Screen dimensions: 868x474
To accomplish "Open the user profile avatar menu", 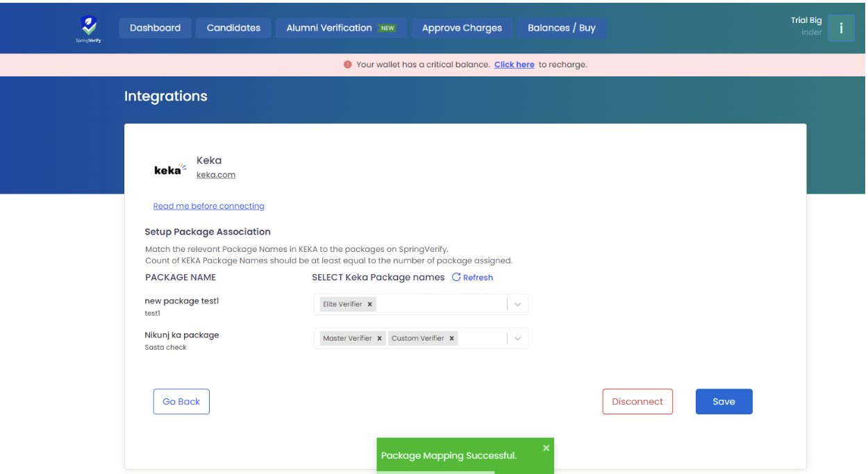I will [841, 28].
